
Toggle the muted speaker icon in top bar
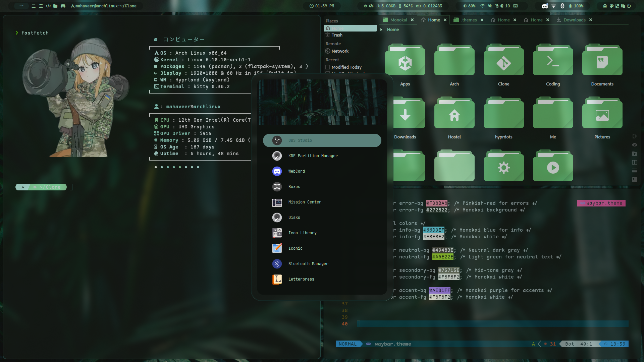(x=490, y=6)
